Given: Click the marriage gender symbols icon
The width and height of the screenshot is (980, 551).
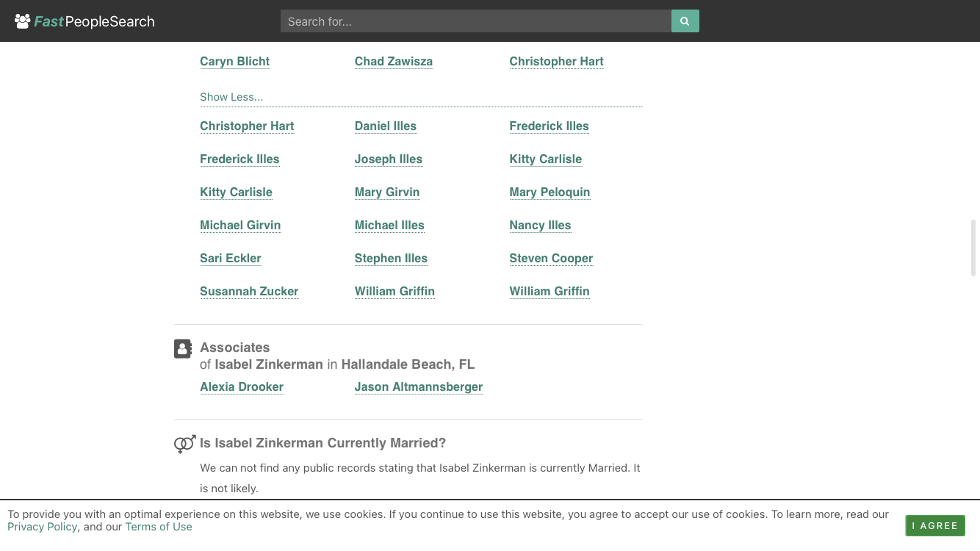Looking at the screenshot, I should point(184,444).
